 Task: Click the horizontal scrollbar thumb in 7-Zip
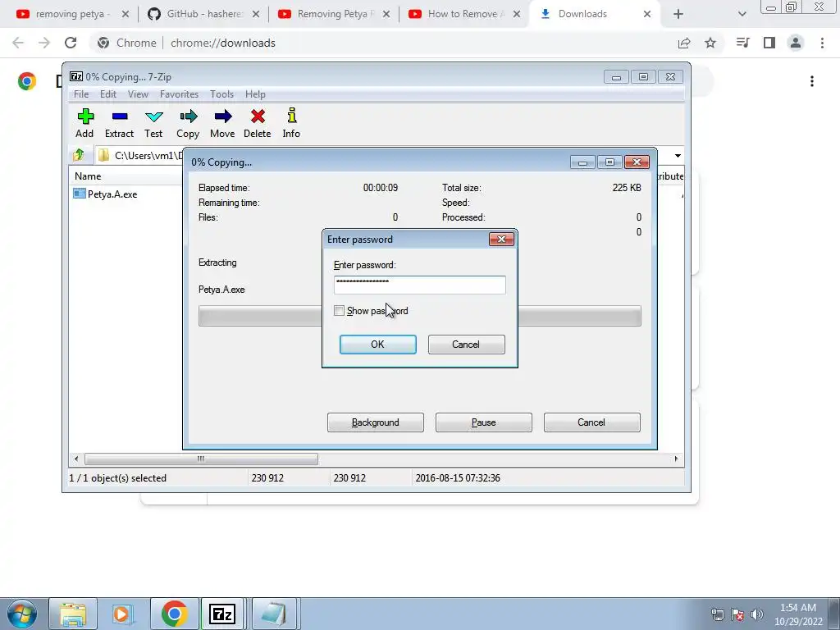(201, 459)
